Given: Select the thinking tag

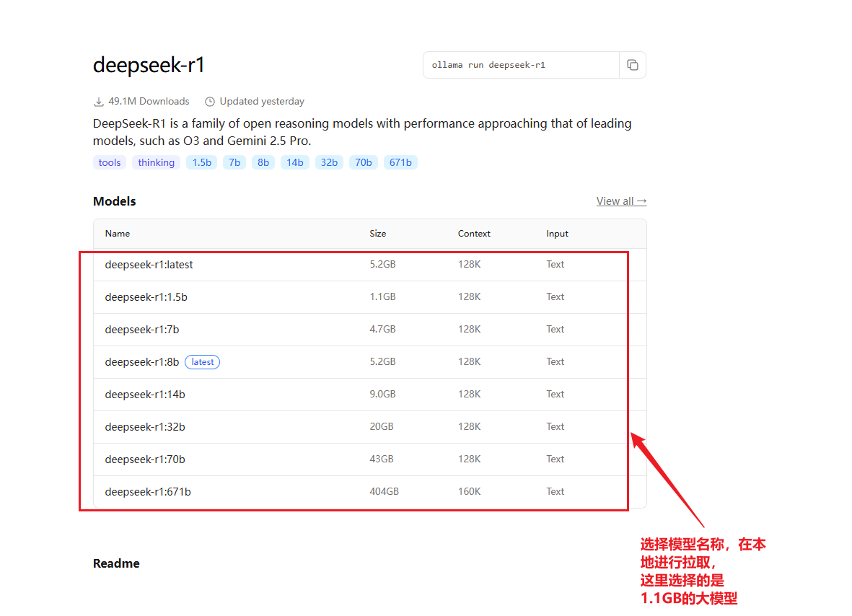Looking at the screenshot, I should tap(157, 162).
